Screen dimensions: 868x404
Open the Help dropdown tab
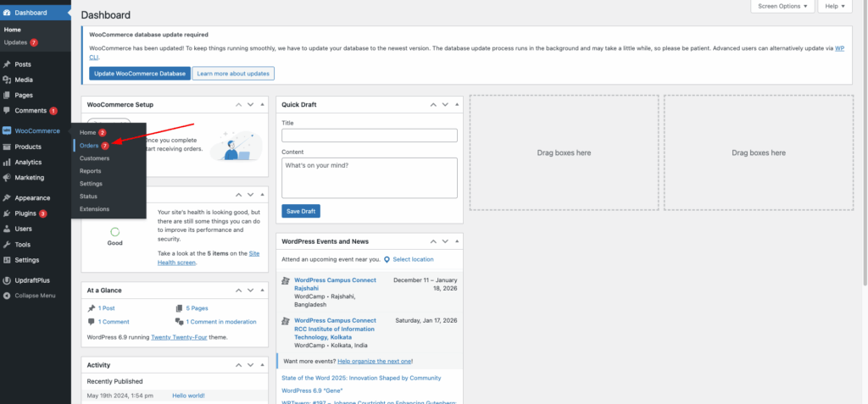[835, 6]
